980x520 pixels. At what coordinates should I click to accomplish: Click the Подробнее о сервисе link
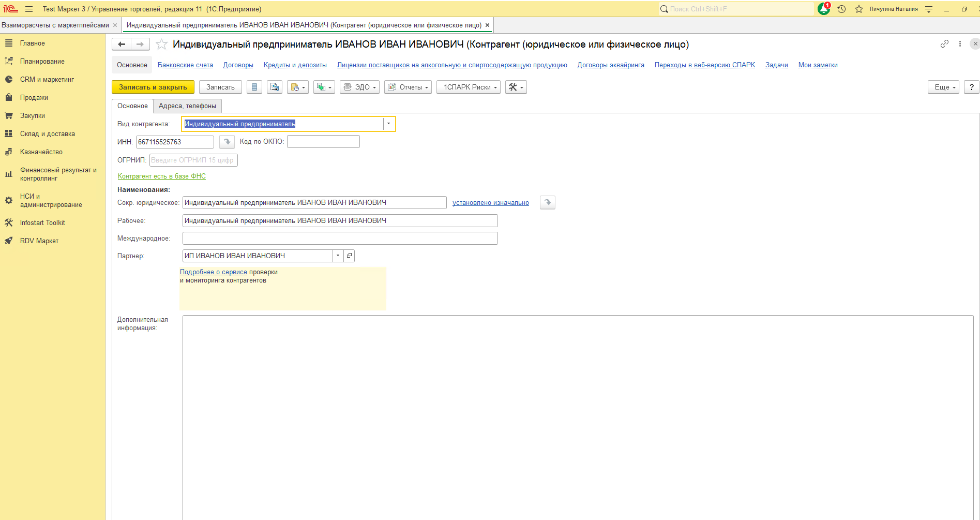(214, 272)
